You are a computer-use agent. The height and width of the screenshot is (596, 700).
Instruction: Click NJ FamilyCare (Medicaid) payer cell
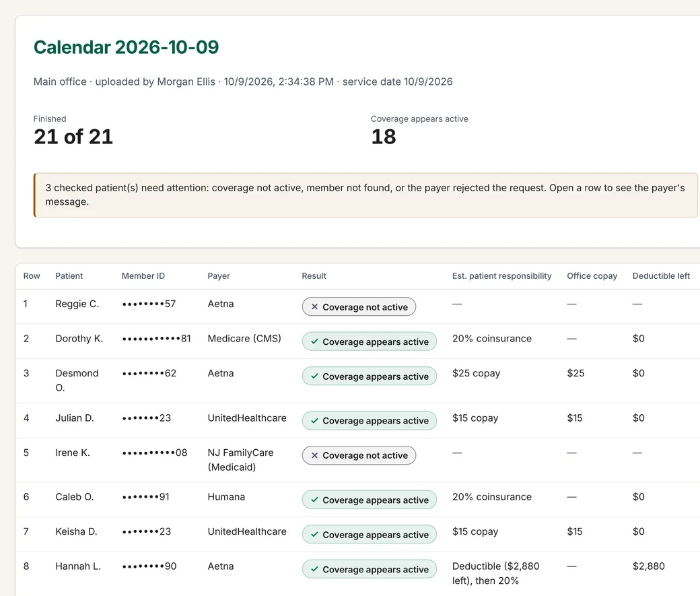(241, 460)
